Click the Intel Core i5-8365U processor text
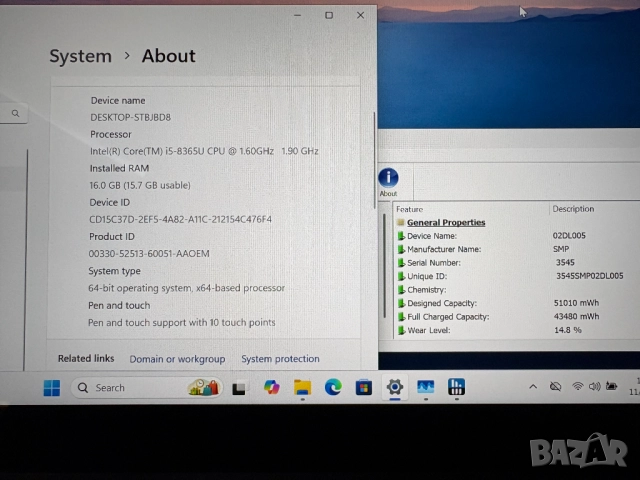The height and width of the screenshot is (480, 640). (204, 151)
